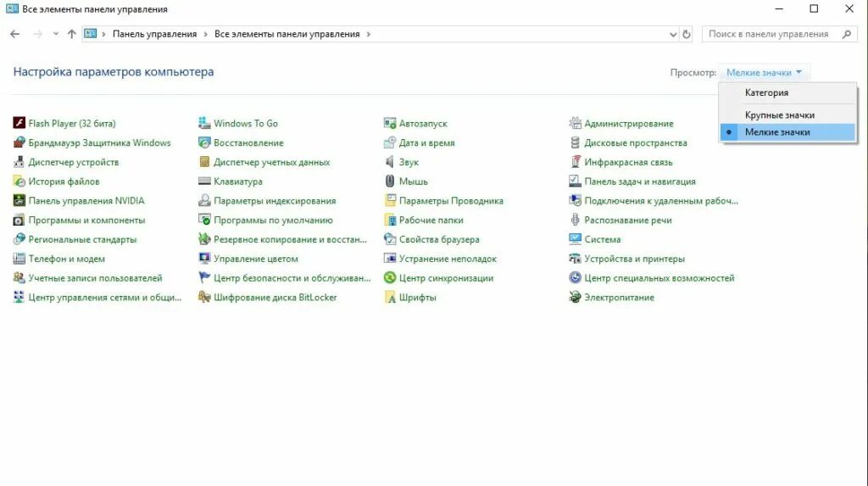The width and height of the screenshot is (868, 486).
Task: Open Панель задач и навигация link text
Action: (x=640, y=182)
